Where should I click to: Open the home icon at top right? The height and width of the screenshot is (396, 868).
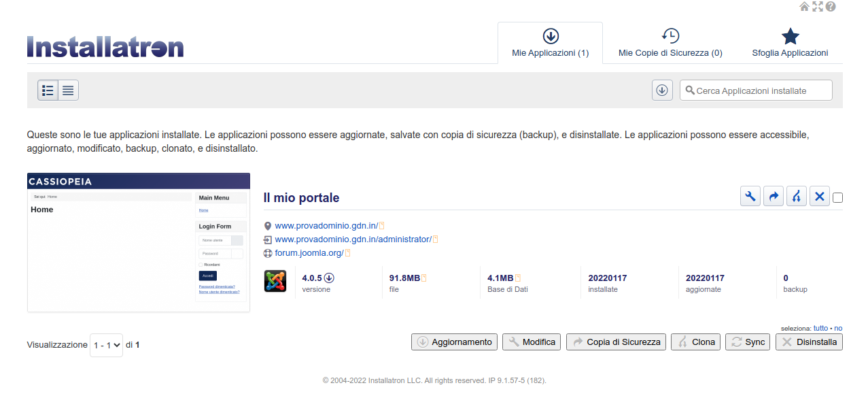click(x=805, y=6)
